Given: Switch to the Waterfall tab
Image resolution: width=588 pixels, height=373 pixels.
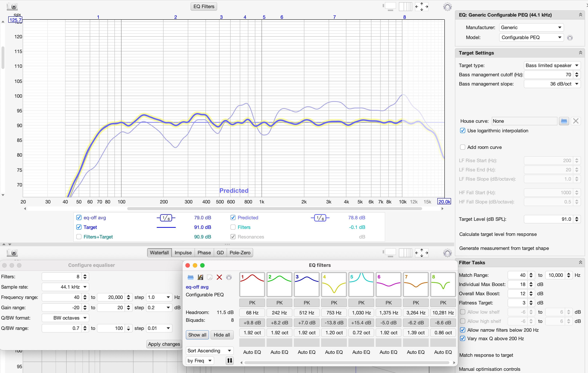Looking at the screenshot, I should (x=159, y=253).
